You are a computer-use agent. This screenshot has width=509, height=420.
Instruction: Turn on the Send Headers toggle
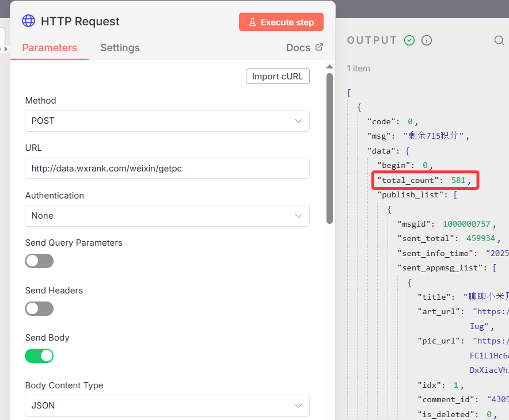pyautogui.click(x=39, y=309)
